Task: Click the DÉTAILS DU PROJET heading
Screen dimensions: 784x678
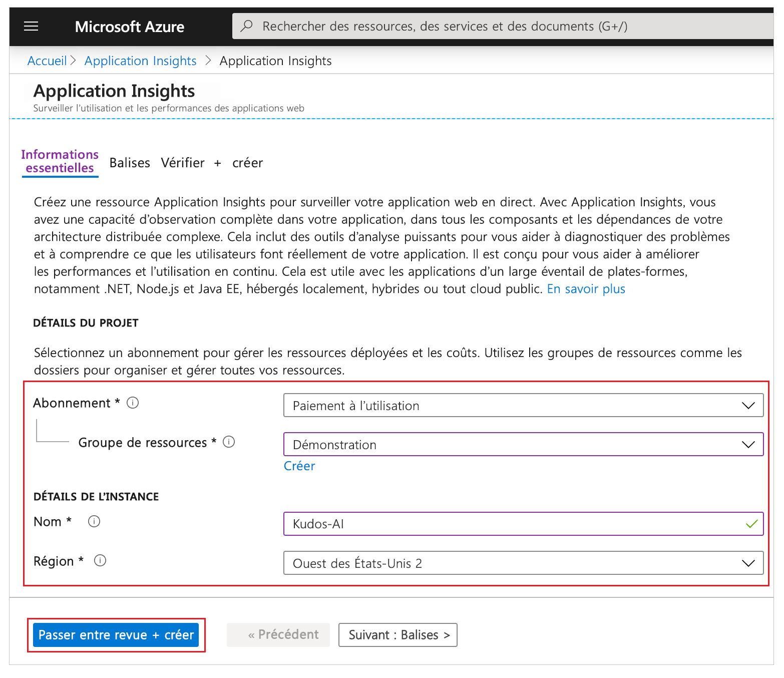Action: [x=86, y=323]
